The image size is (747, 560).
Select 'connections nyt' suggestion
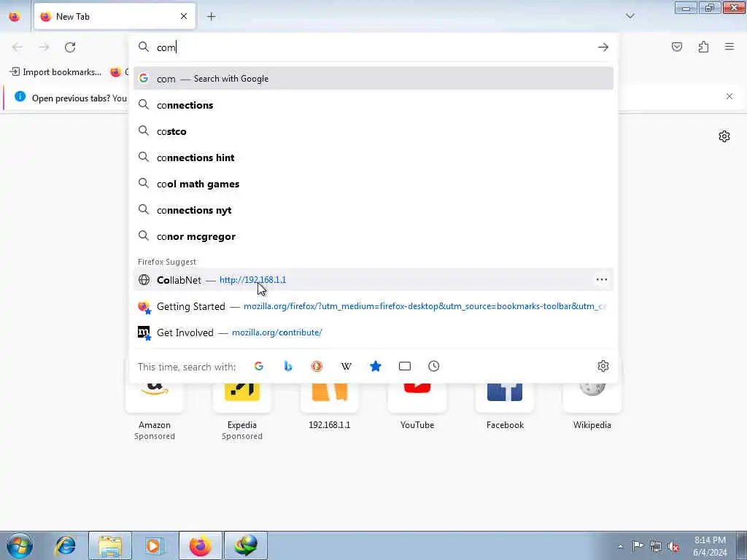tap(373, 210)
